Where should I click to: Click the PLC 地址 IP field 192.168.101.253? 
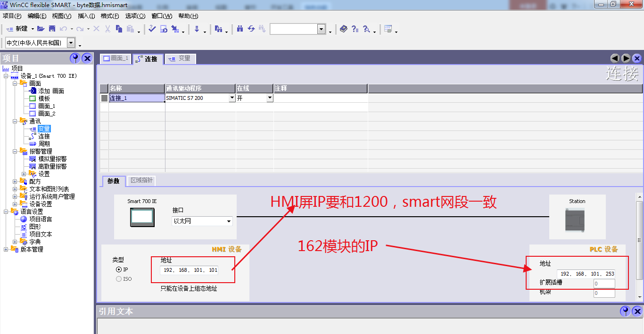tap(586, 274)
